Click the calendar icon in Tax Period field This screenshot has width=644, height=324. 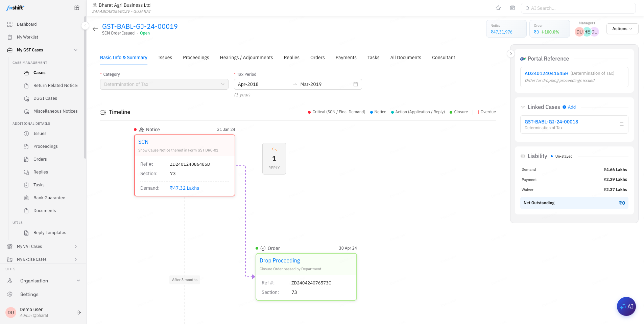(356, 84)
